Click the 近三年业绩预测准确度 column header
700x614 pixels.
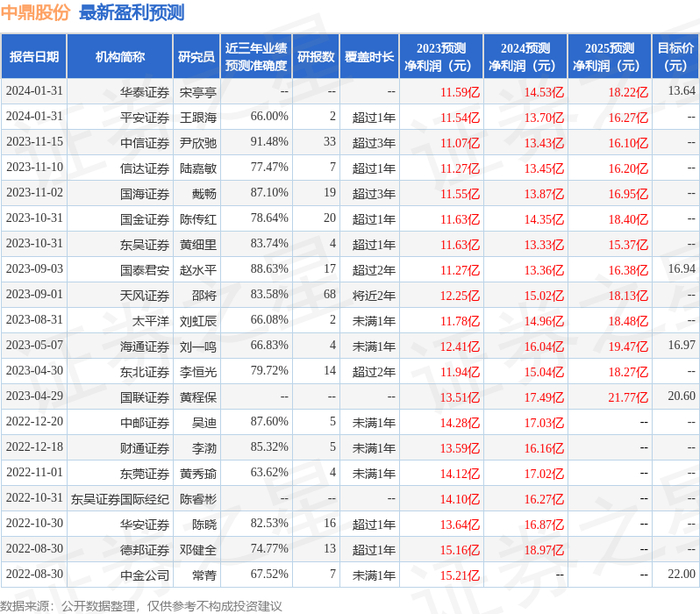click(256, 57)
